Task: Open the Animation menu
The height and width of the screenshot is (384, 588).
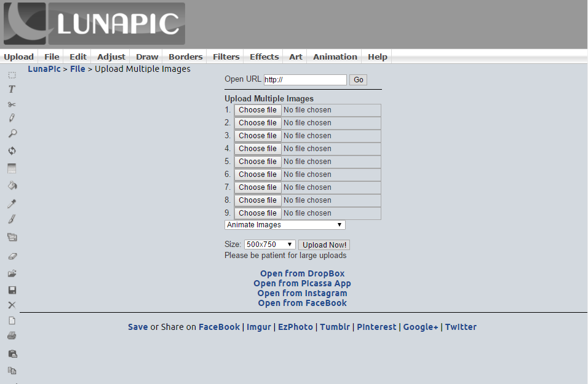Action: (x=335, y=57)
